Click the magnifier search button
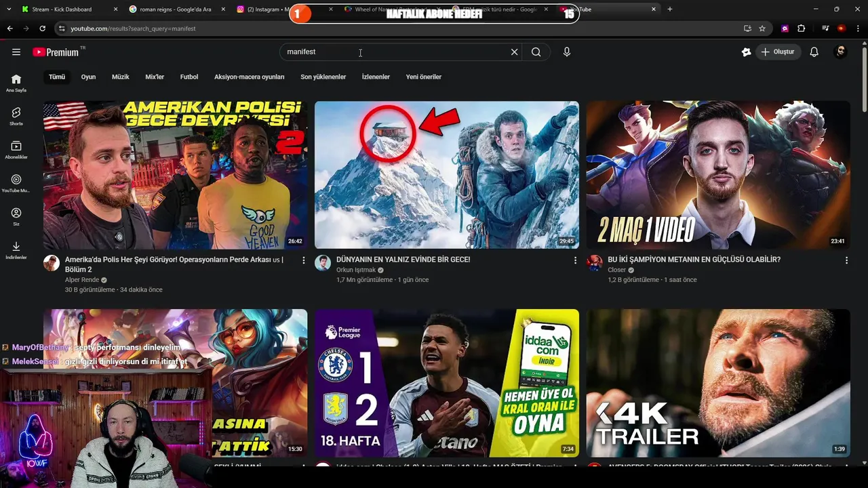Image resolution: width=868 pixels, height=488 pixels. pos(536,52)
